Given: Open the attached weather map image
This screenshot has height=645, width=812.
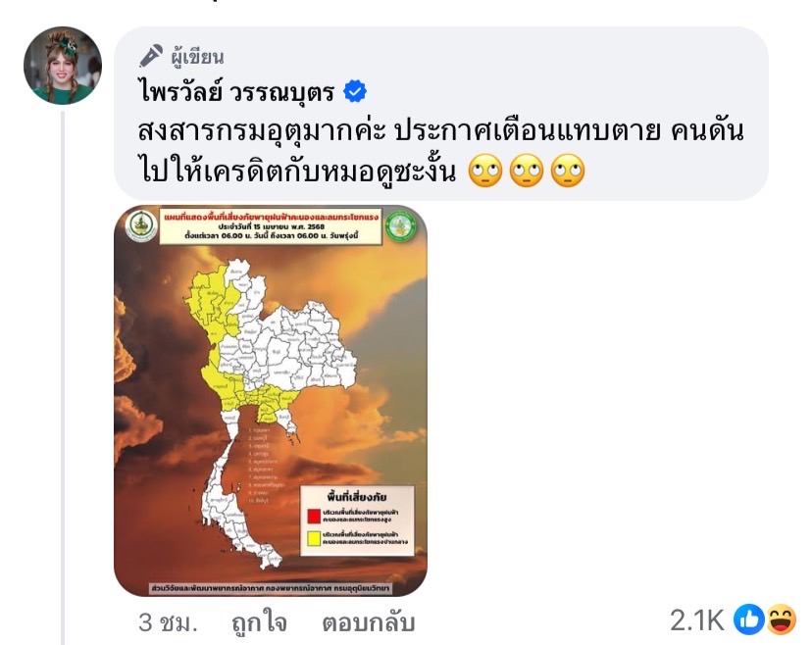Looking at the screenshot, I should coord(271,401).
